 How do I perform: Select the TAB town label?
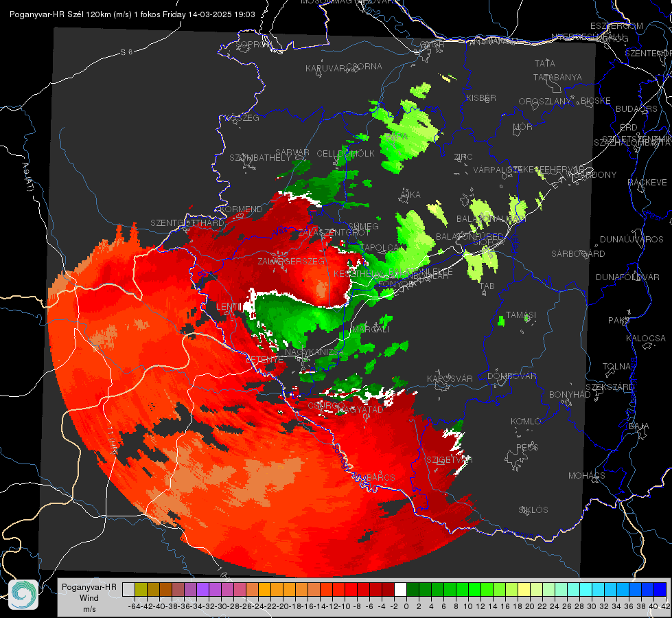487,286
